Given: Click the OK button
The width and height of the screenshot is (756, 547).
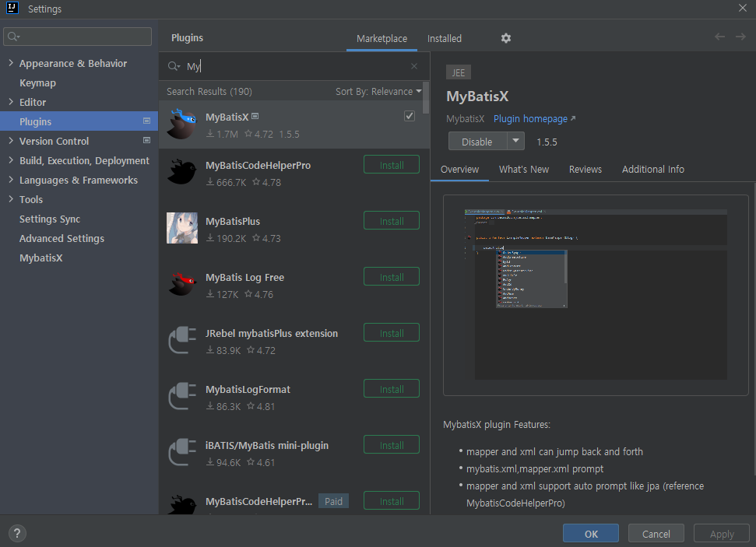Looking at the screenshot, I should pos(591,534).
